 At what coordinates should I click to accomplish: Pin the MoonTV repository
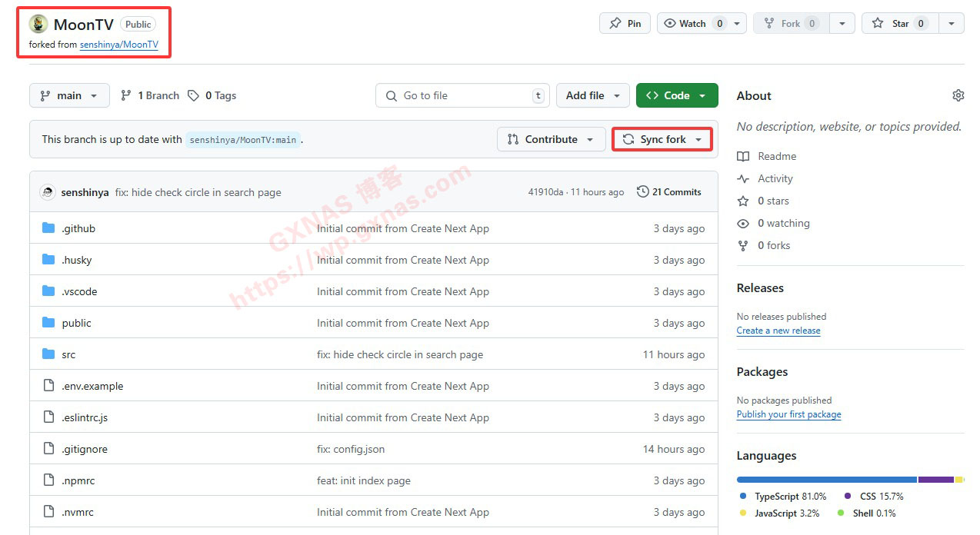625,23
